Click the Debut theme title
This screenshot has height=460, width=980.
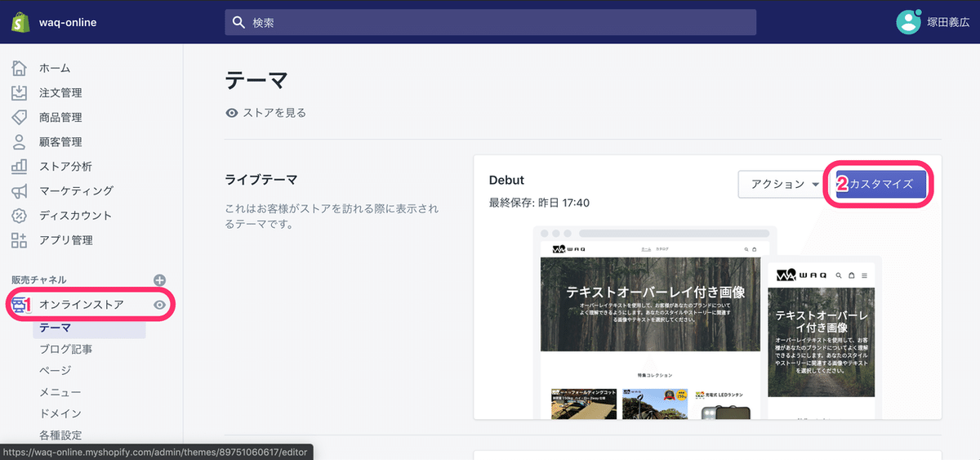coord(506,180)
